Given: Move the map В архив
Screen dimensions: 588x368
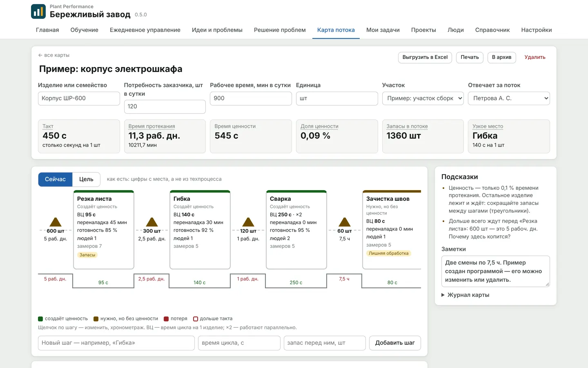Looking at the screenshot, I should (x=501, y=57).
